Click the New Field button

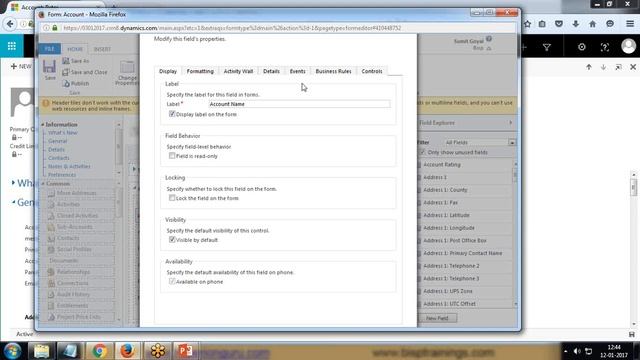pyautogui.click(x=437, y=318)
